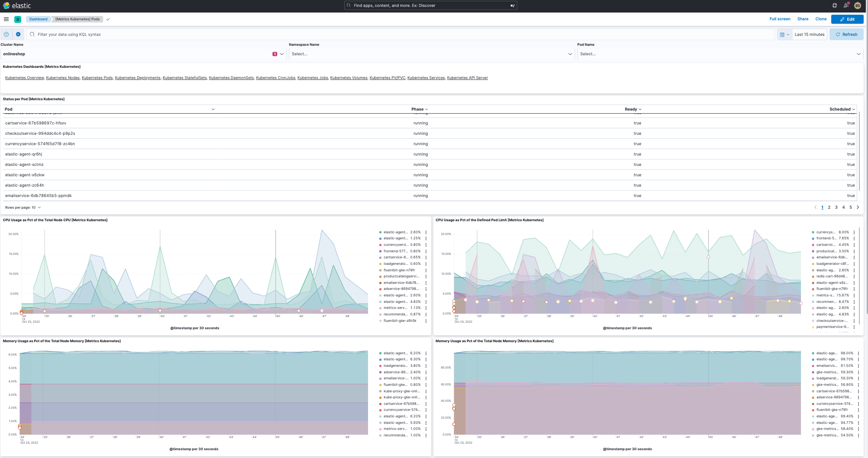Image resolution: width=868 pixels, height=458 pixels.
Task: Expand the Namespace Name dropdown
Action: (x=431, y=54)
